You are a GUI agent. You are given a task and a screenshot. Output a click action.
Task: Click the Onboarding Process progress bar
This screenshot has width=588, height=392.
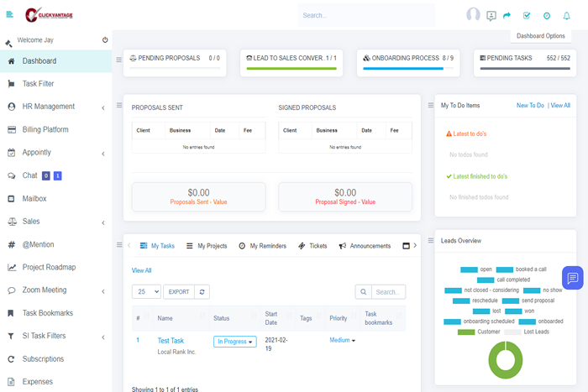coord(408,69)
